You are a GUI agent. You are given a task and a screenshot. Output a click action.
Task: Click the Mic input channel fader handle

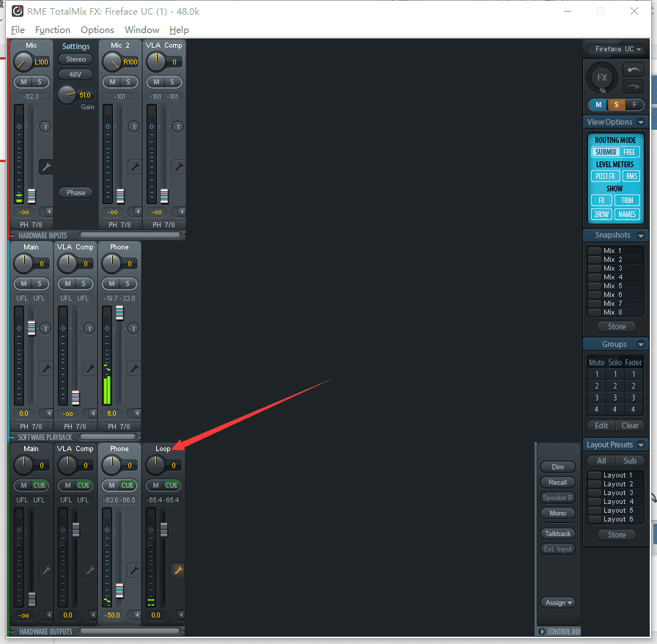pos(32,197)
